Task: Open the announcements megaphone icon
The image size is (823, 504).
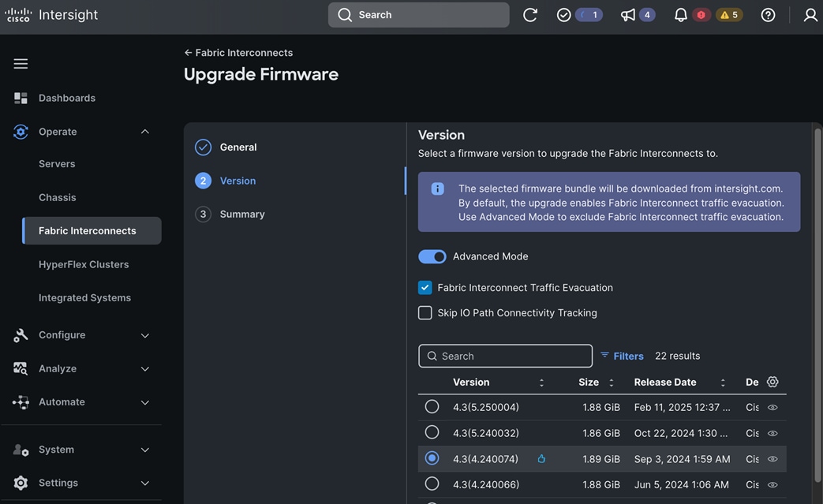Action: click(628, 15)
